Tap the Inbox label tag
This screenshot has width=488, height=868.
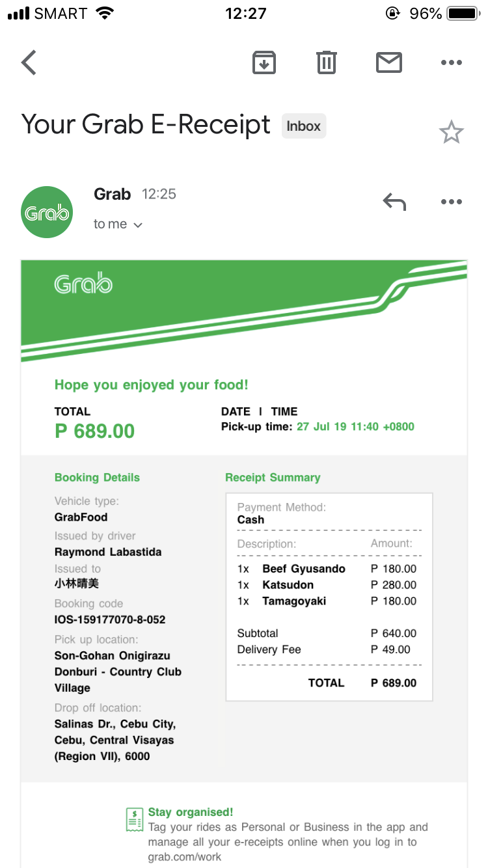(303, 126)
